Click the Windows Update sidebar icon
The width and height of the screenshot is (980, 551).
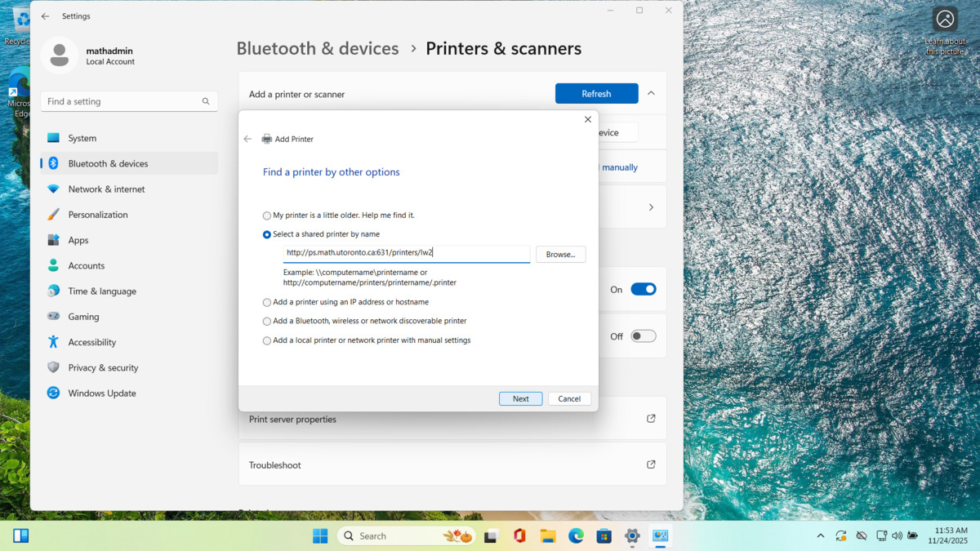[53, 393]
